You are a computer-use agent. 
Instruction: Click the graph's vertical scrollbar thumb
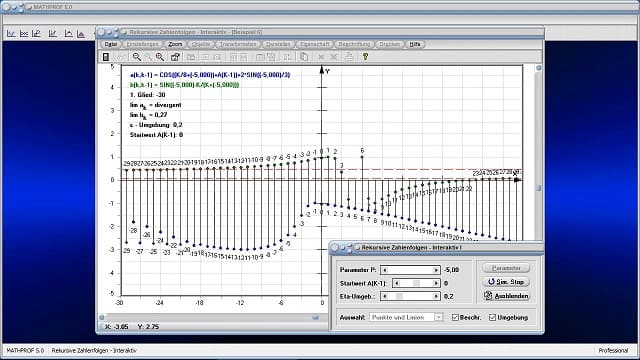[538, 188]
